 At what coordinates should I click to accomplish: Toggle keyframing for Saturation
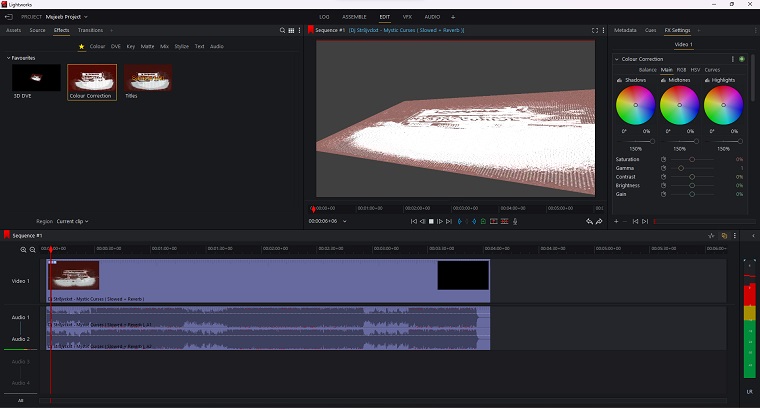pyautogui.click(x=664, y=159)
